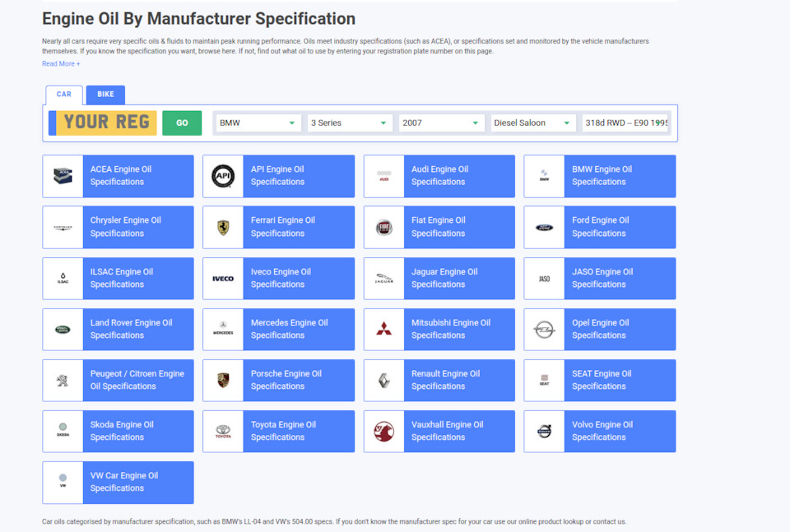Open Land Rover Engine Oil Specifications

[x=118, y=330]
